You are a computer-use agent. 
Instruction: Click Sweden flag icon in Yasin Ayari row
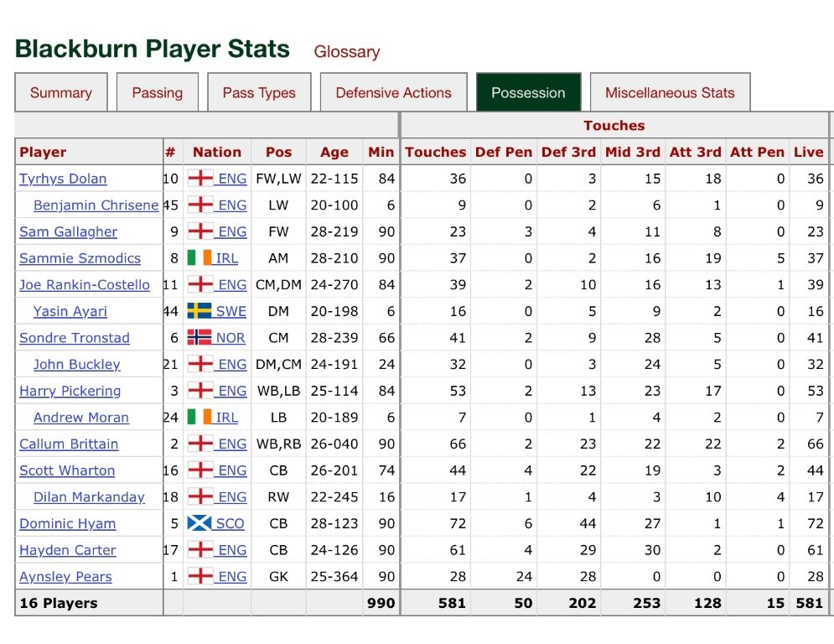tap(199, 311)
